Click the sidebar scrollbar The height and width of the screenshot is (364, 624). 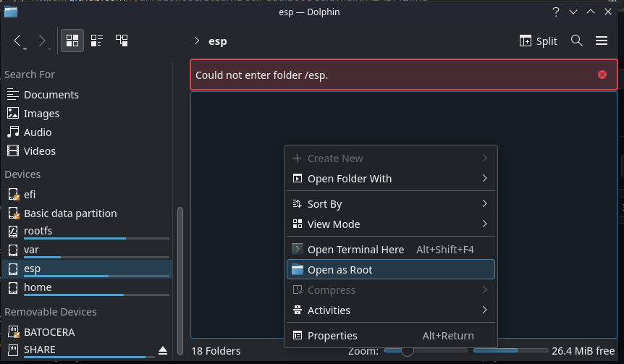coord(180,281)
